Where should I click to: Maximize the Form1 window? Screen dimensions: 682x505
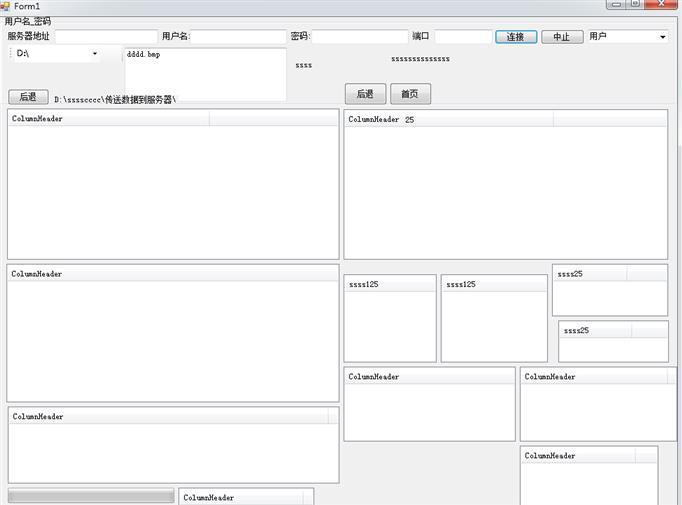coord(635,5)
